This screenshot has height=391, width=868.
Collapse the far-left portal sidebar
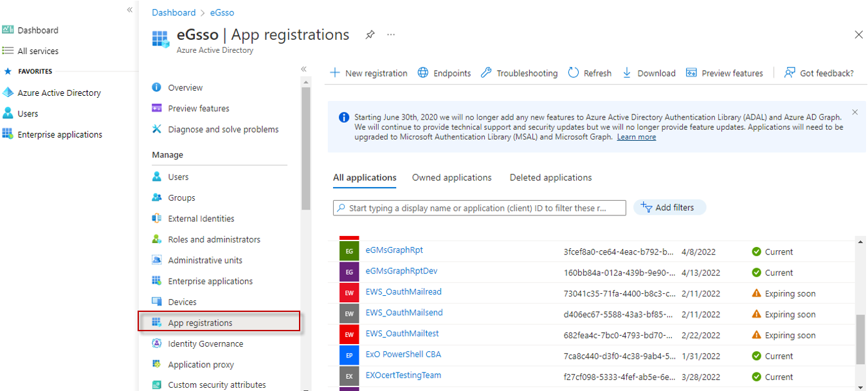pyautogui.click(x=130, y=10)
